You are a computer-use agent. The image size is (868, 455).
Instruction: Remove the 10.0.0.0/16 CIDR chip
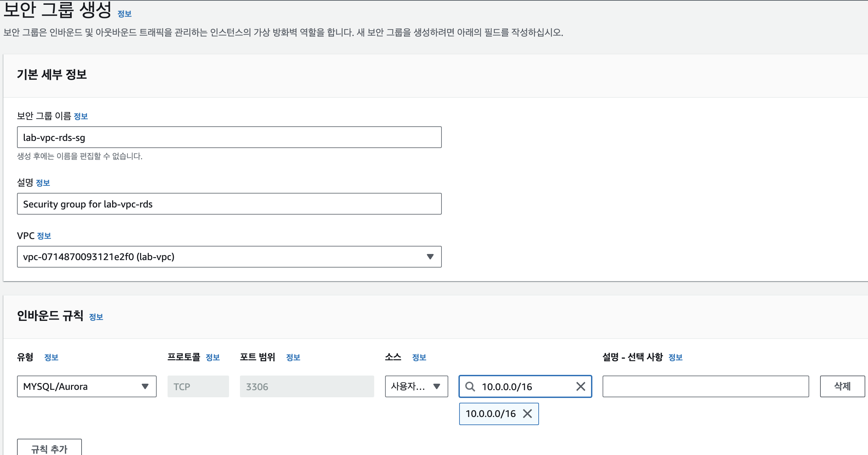[x=527, y=414]
